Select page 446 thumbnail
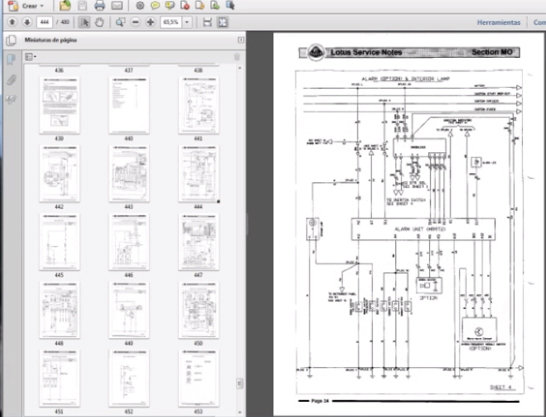546x417 pixels. click(x=129, y=242)
